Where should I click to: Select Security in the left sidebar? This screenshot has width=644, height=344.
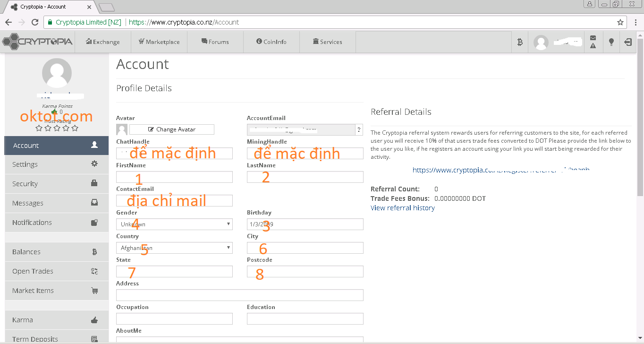tap(56, 184)
